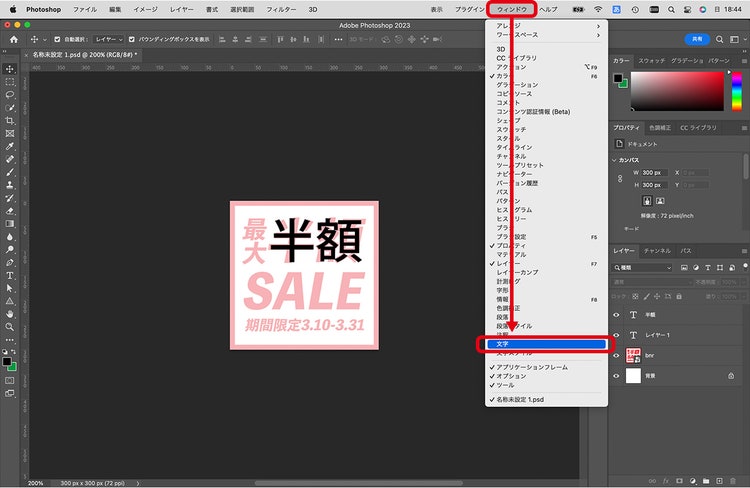750x488 pixels.
Task: Open the workspace switcher icon dropdown
Action: (x=736, y=39)
